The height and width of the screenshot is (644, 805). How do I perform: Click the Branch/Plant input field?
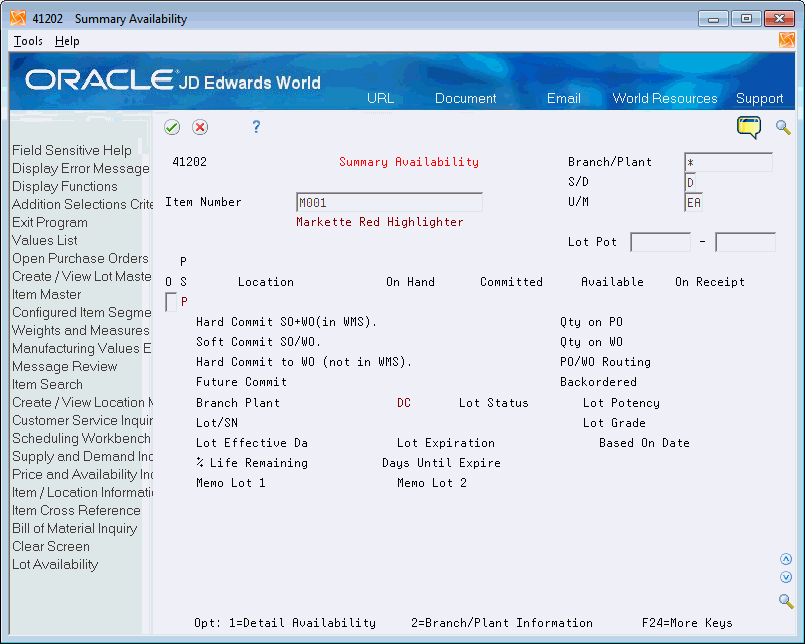click(x=728, y=162)
